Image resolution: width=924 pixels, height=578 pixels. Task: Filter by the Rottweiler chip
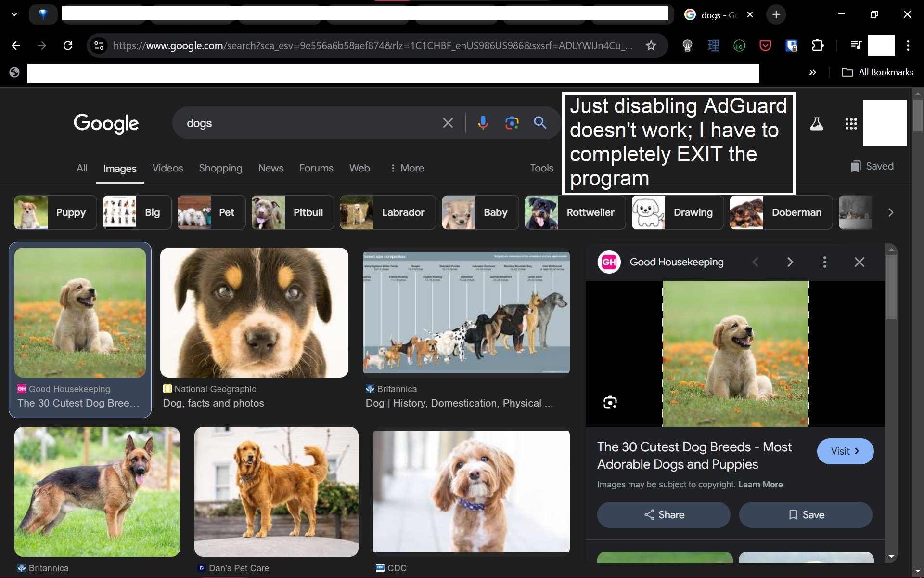(x=575, y=212)
